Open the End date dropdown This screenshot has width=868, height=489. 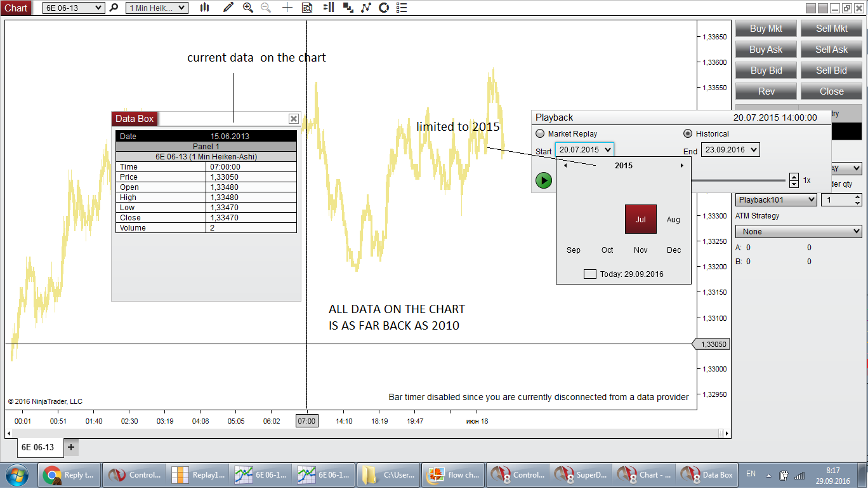[x=730, y=150]
